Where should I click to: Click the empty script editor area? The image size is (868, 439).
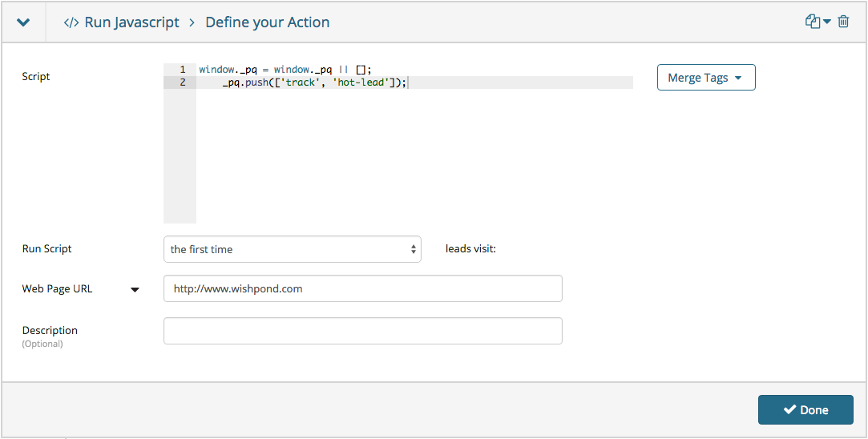click(x=415, y=156)
